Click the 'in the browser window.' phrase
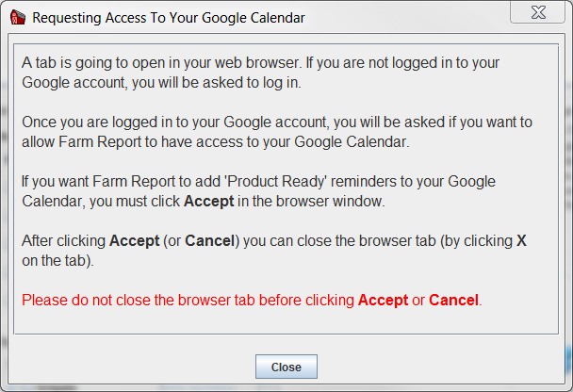 click(311, 202)
